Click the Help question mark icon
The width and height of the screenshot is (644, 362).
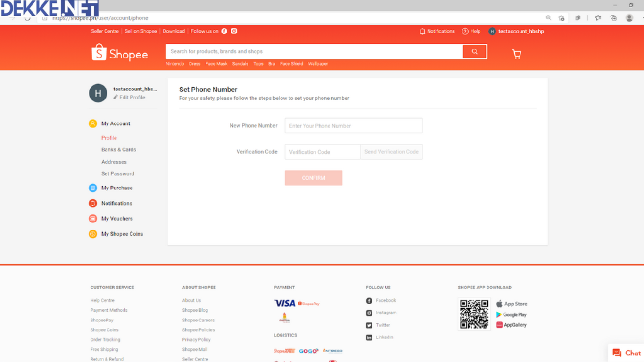tap(465, 32)
